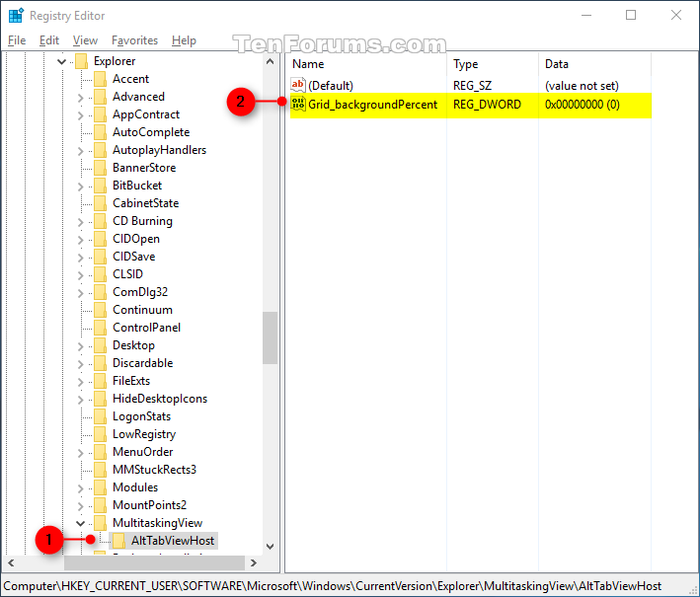Sort by the Type column header
This screenshot has width=700, height=597.
493,64
